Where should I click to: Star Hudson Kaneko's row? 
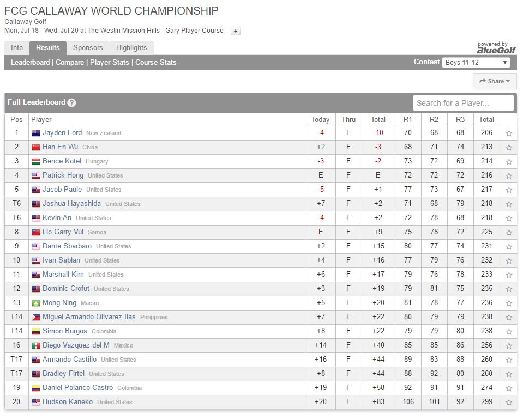509,402
